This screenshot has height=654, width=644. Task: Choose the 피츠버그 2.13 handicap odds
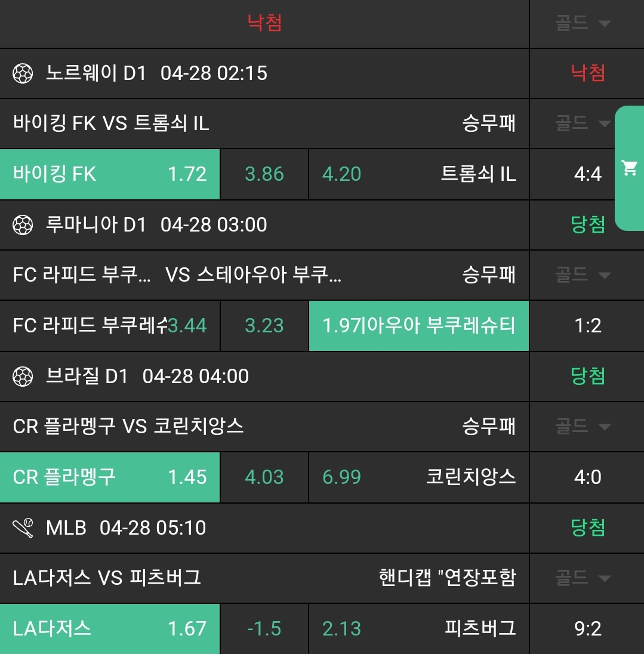pos(418,629)
